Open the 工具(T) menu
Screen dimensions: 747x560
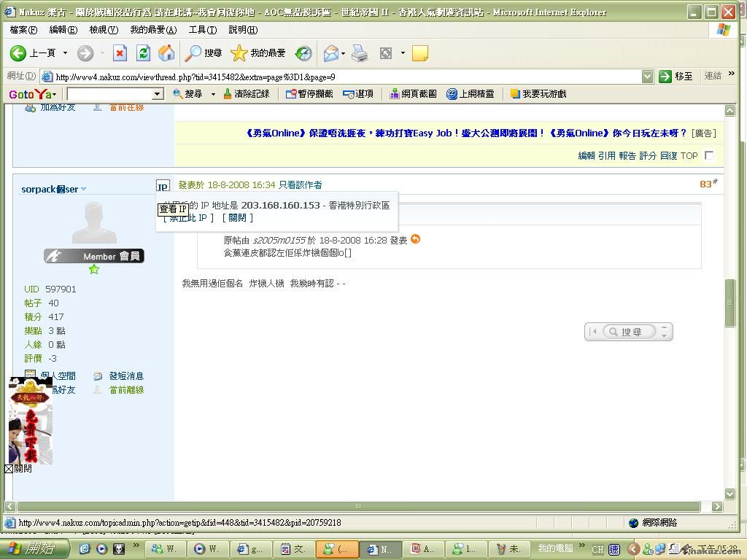(x=203, y=30)
